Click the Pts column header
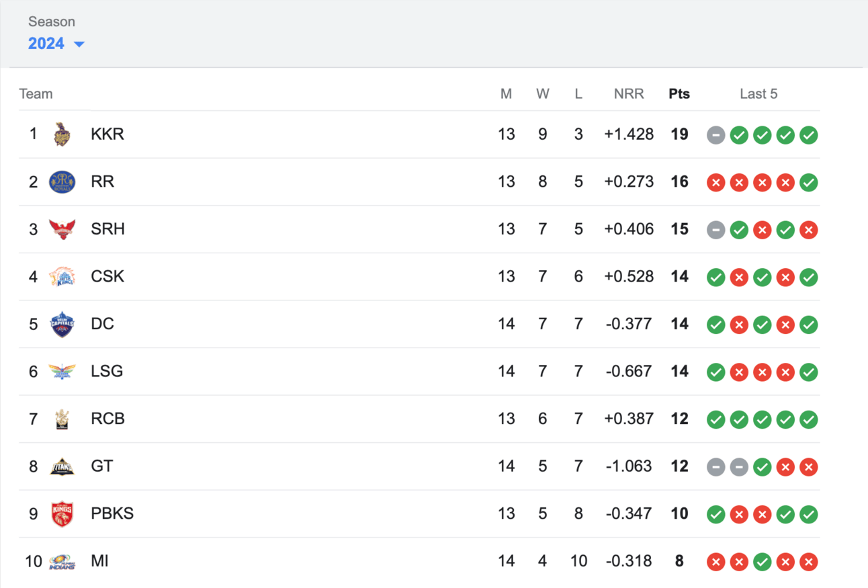The image size is (868, 588). coord(679,94)
